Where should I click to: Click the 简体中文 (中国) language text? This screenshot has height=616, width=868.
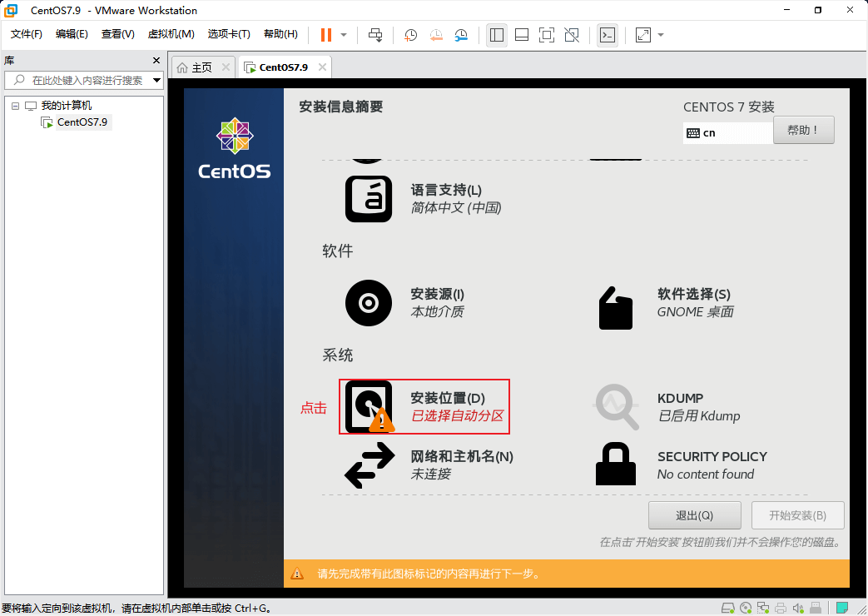(x=456, y=208)
